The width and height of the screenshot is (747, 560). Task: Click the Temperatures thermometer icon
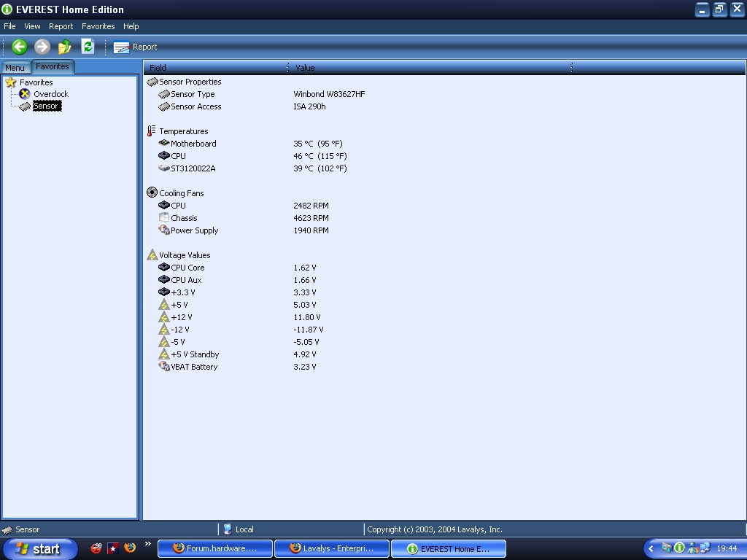pos(152,131)
